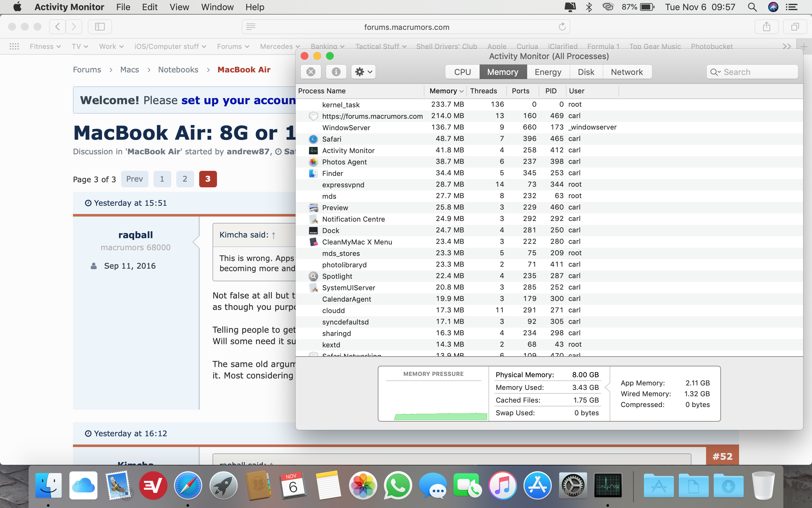Open Launchpad rocket icon in the Dock
Screen dimensions: 812x508
(223, 485)
